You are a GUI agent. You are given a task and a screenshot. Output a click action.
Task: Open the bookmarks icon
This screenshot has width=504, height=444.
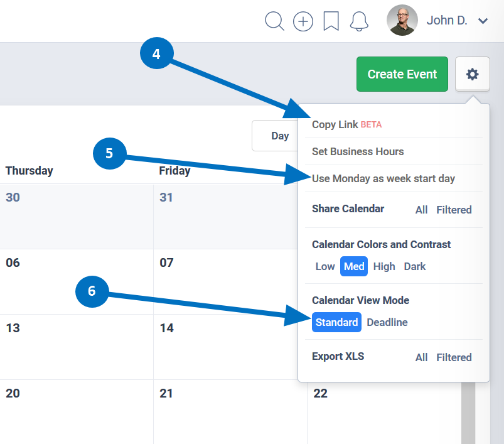pos(331,21)
